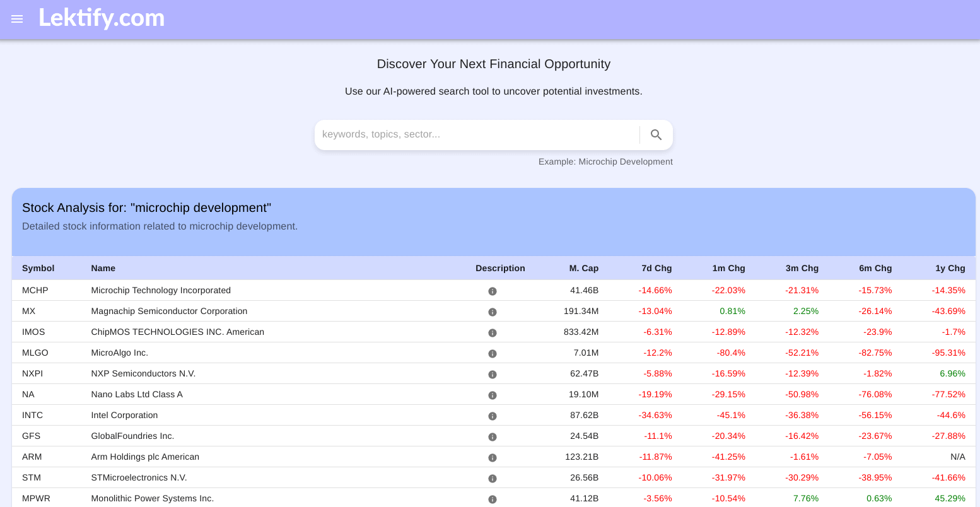Click the Name column header

(103, 268)
